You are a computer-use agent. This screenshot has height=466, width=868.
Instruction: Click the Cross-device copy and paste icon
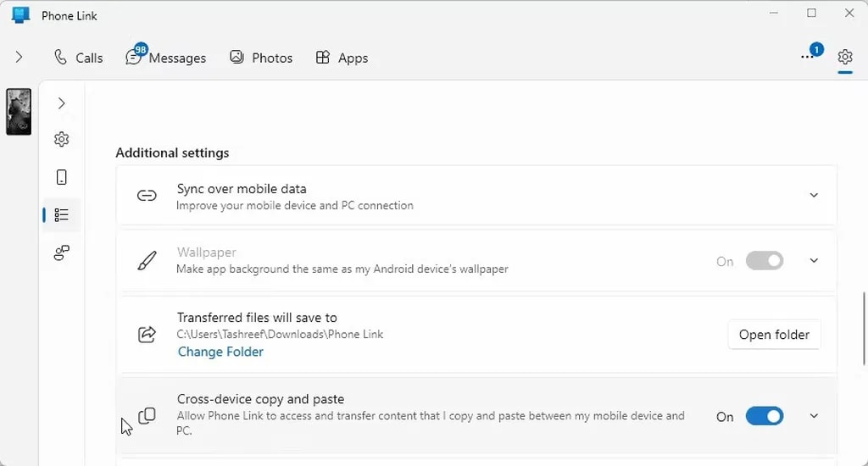click(147, 416)
